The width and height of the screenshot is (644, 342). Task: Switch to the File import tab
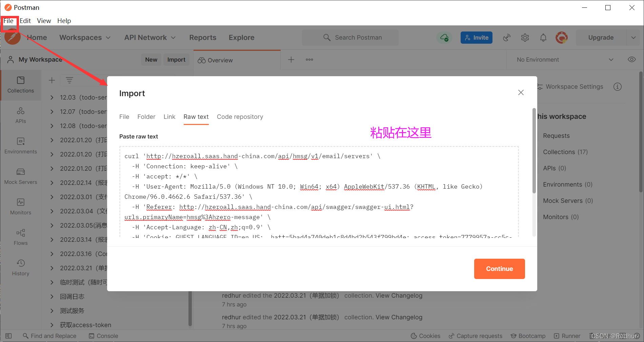tap(124, 117)
